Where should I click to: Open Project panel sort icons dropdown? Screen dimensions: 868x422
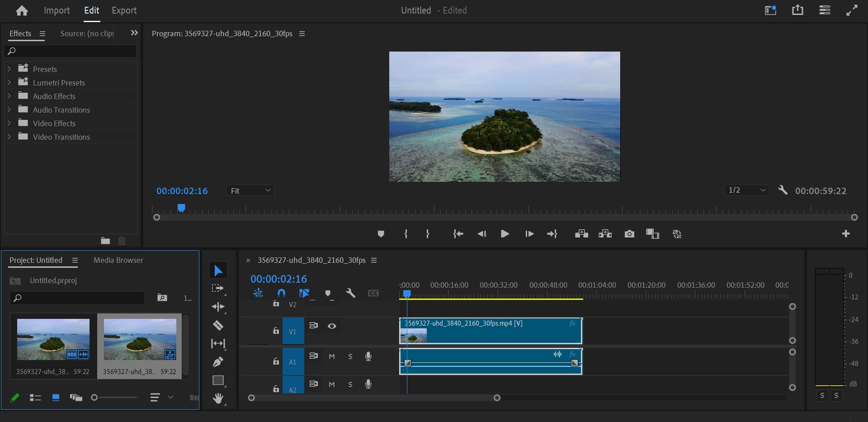pyautogui.click(x=162, y=397)
